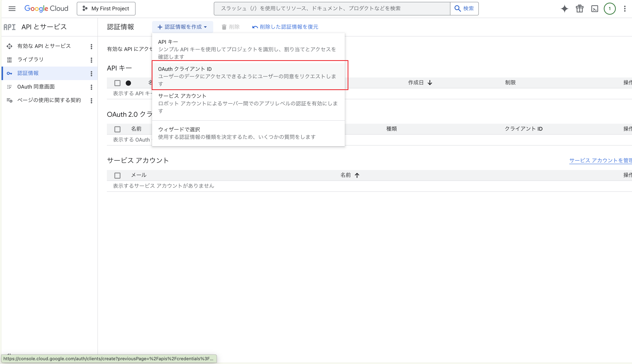
Task: Click the 制限 column header
Action: (x=510, y=83)
